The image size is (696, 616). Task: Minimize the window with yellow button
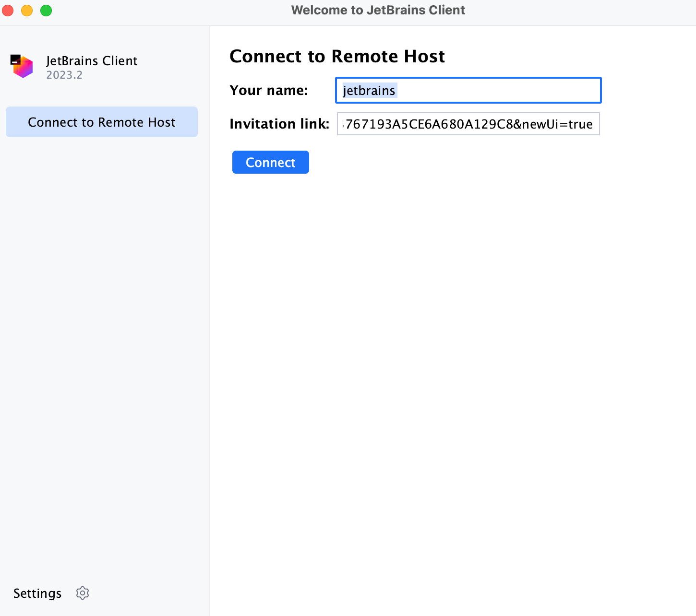pos(27,11)
